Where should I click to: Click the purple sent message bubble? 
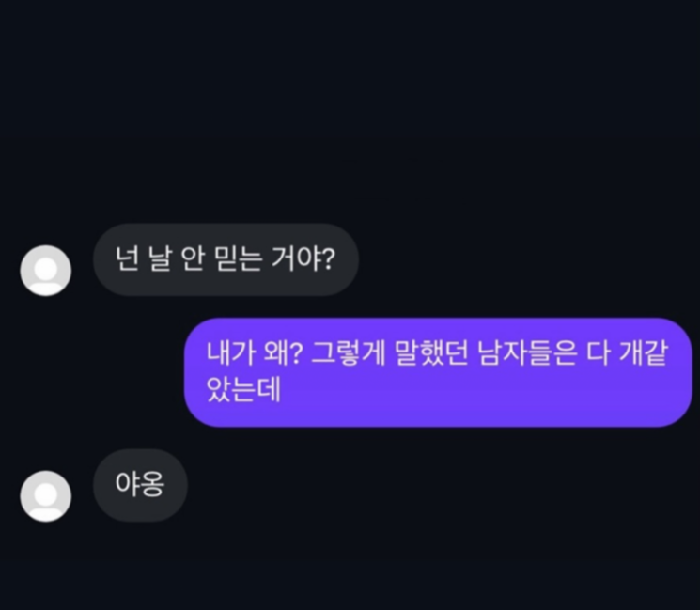[x=438, y=372]
